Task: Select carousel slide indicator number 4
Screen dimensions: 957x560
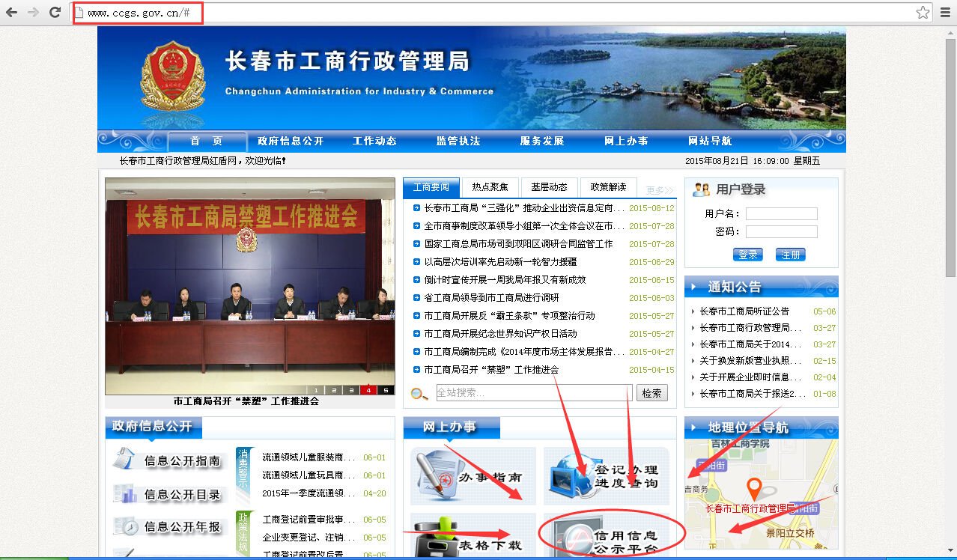Action: click(368, 390)
